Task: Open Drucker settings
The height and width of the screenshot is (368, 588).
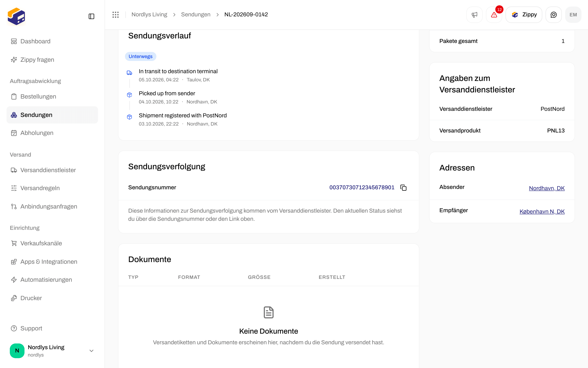Action: pyautogui.click(x=52, y=298)
